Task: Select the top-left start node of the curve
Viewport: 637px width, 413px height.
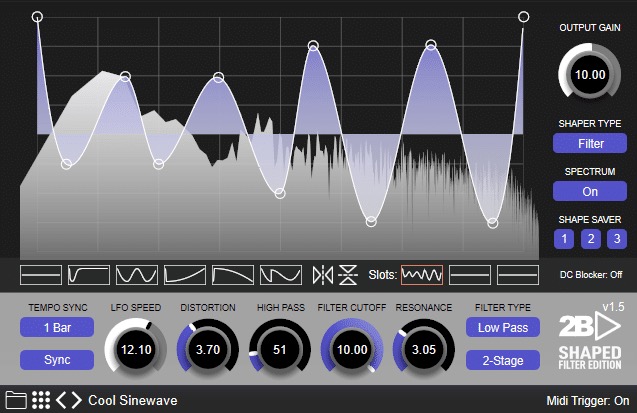Action: (x=37, y=17)
